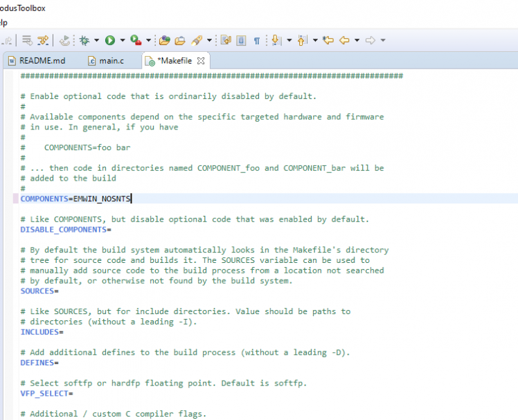This screenshot has height=420, width=518.
Task: Click the Next Annotation down-arrow icon
Action: pos(276,40)
